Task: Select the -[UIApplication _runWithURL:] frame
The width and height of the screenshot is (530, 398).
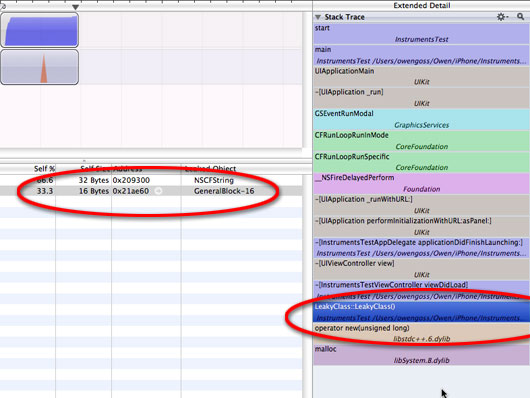Action: tap(421, 205)
